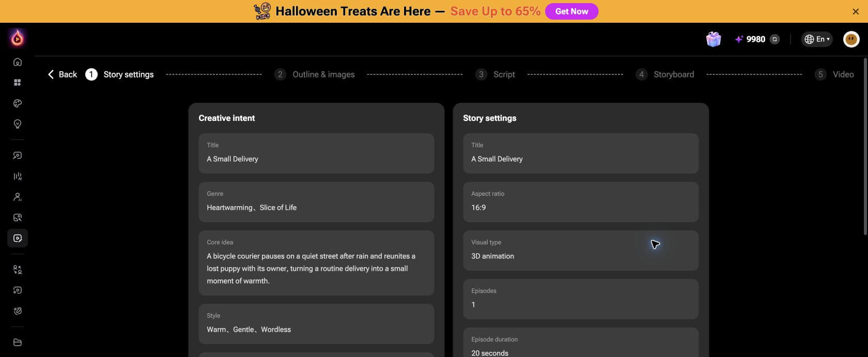Viewport: 868px width, 357px height.
Task: Click the four-squares apps grid sidebar icon
Action: tap(18, 83)
